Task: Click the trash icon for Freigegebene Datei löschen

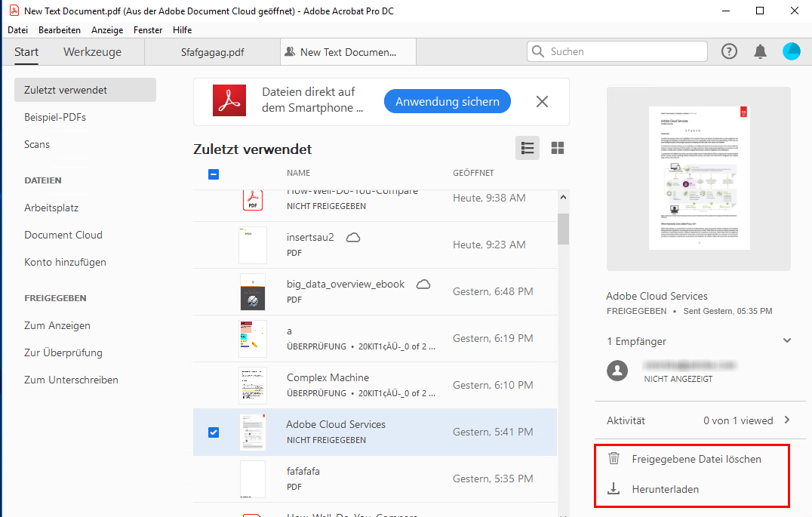Action: 614,458
